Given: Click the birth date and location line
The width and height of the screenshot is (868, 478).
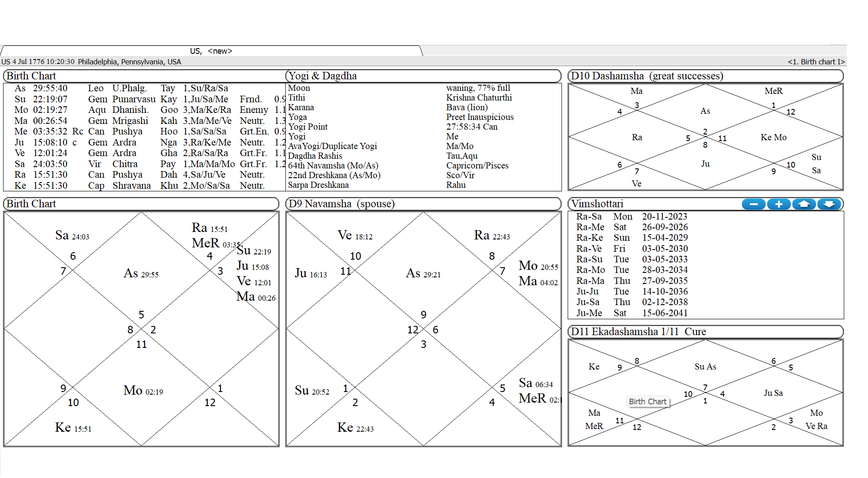Looking at the screenshot, I should point(91,62).
